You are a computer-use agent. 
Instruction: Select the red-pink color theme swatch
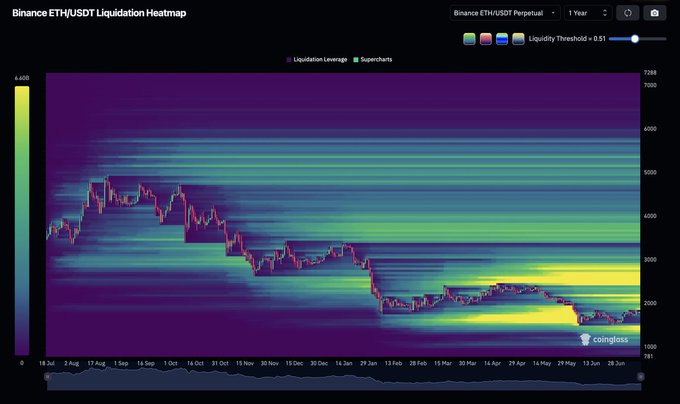[486, 39]
